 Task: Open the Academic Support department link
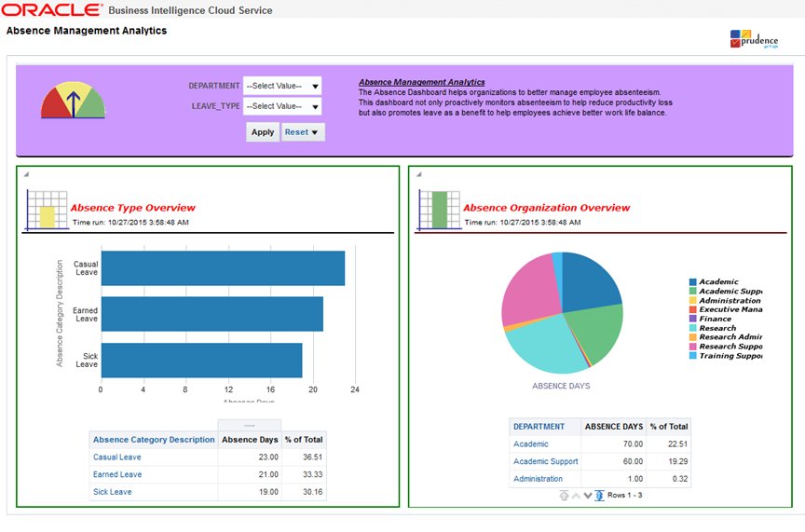[546, 461]
